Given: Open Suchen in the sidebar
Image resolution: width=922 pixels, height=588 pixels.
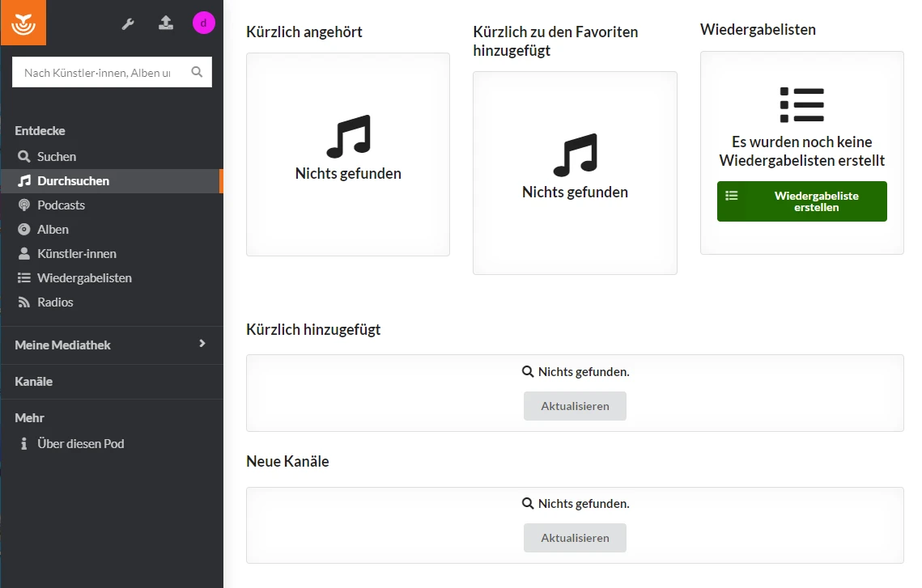Looking at the screenshot, I should click(x=57, y=157).
